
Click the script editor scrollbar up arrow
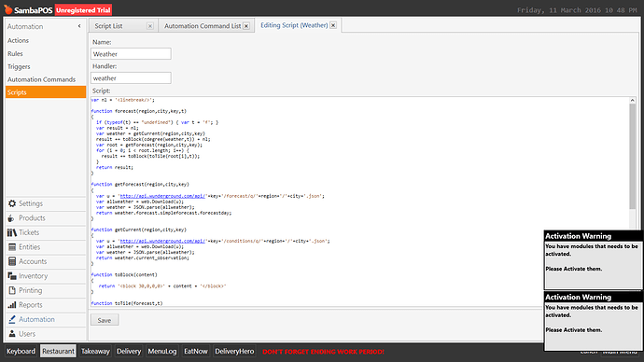coord(633,100)
